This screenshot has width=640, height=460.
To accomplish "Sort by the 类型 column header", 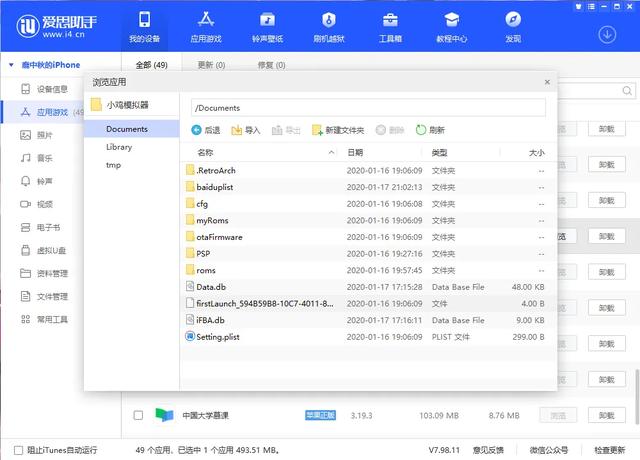I will pos(439,152).
